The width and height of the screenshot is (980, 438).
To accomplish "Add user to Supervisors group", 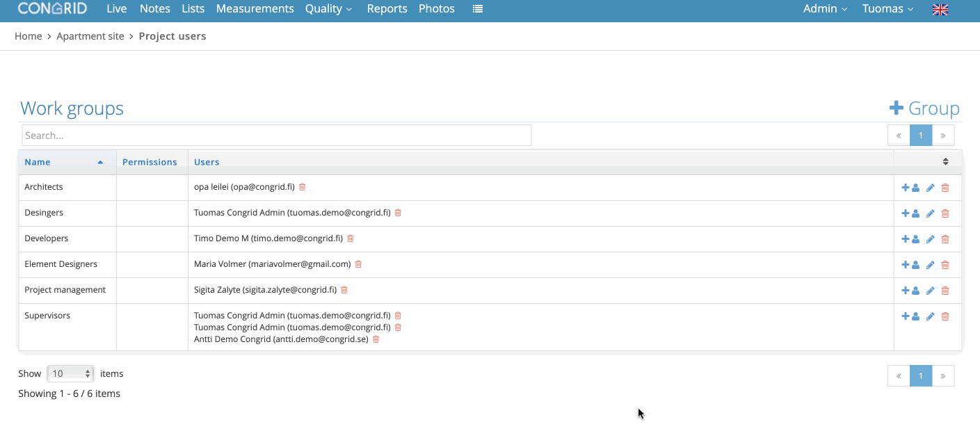I will click(910, 316).
